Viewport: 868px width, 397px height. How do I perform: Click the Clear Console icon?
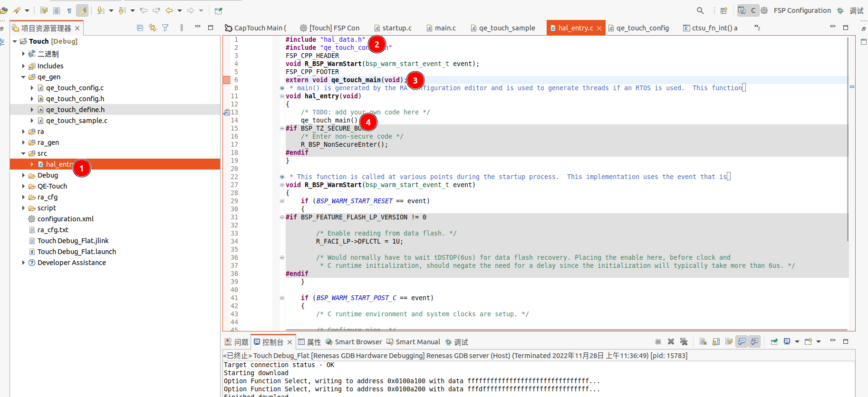click(x=703, y=341)
